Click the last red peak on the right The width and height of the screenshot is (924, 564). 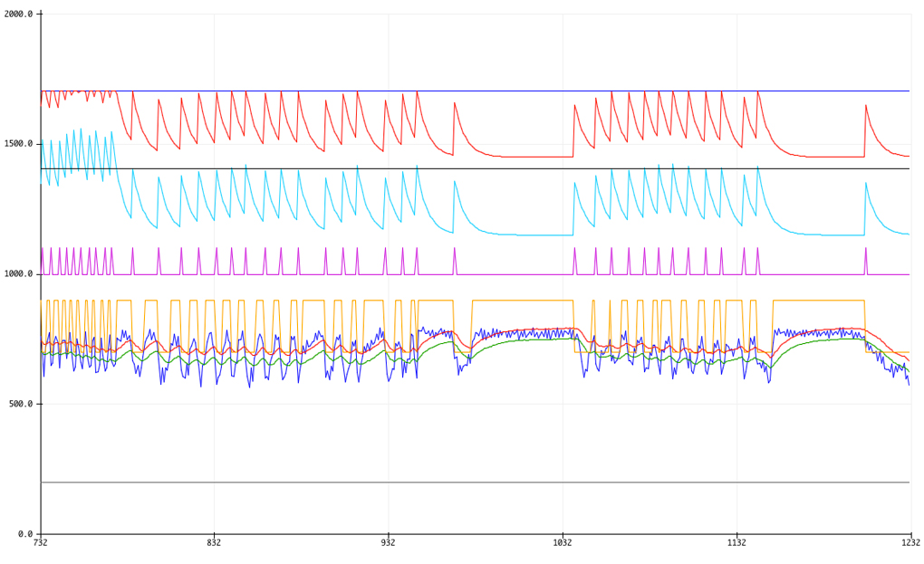pyautogui.click(x=865, y=106)
